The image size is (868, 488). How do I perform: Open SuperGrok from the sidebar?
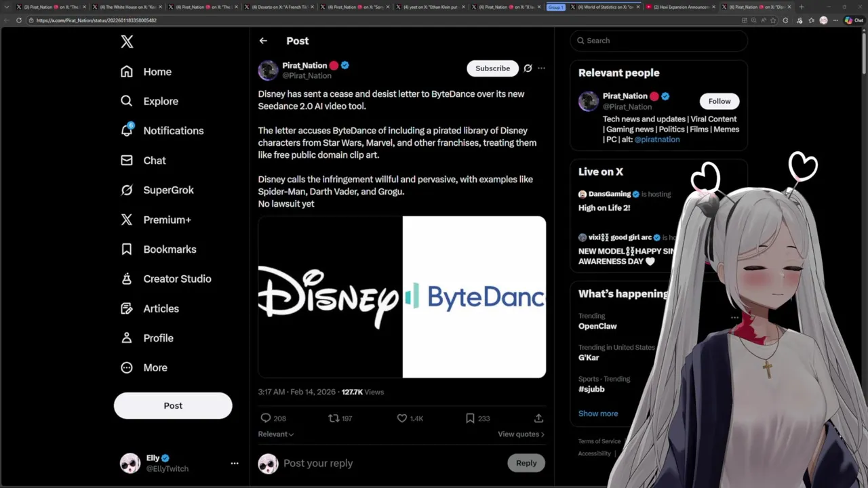pyautogui.click(x=157, y=190)
